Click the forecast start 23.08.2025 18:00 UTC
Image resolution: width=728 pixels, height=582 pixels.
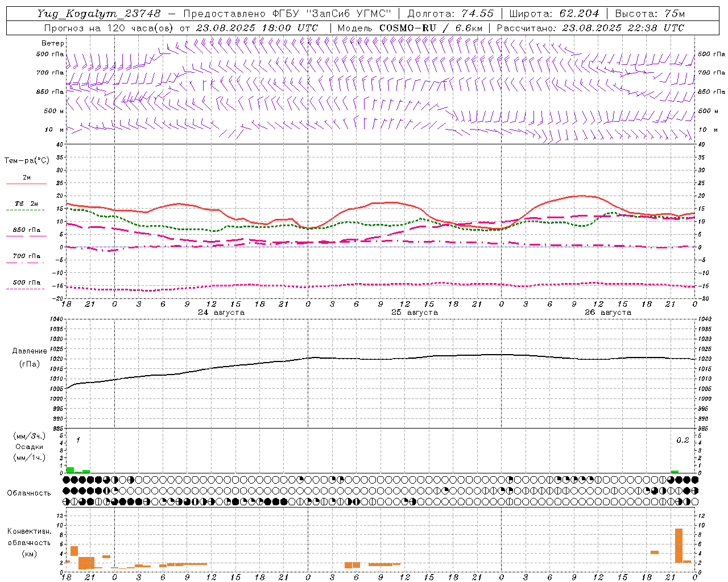pos(257,28)
